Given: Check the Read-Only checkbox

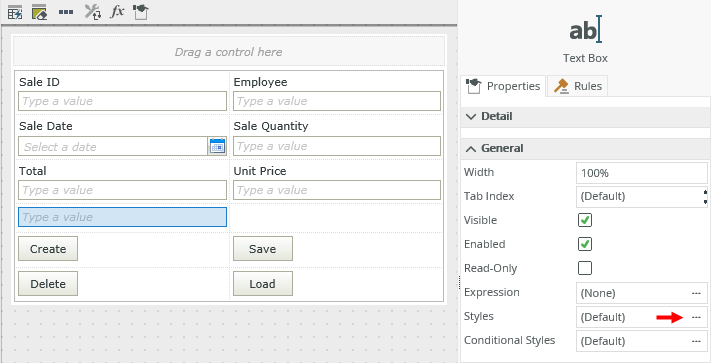Looking at the screenshot, I should [x=585, y=268].
